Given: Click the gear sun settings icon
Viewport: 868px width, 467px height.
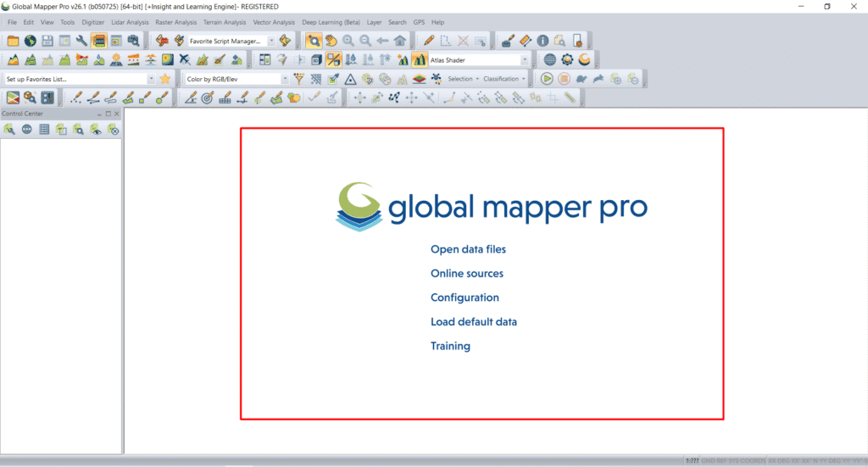Looking at the screenshot, I should click(567, 60).
